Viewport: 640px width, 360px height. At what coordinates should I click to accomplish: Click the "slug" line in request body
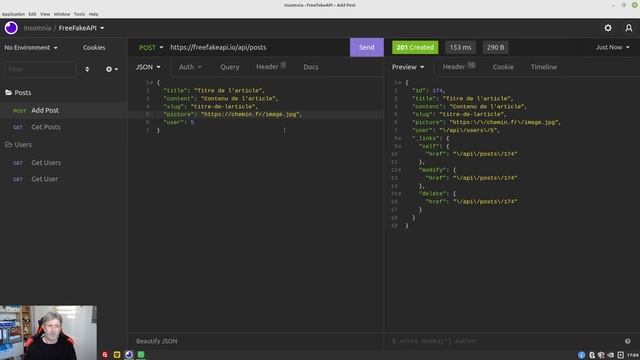click(x=211, y=107)
